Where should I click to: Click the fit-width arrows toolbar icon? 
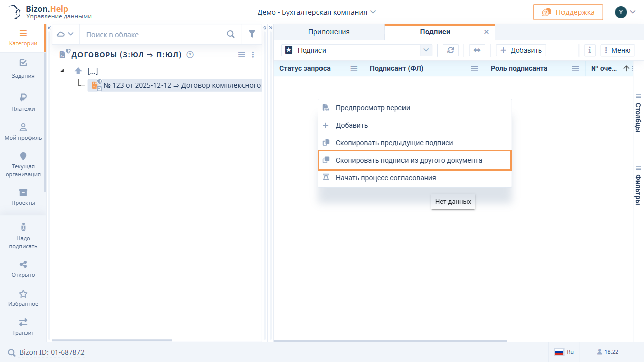click(x=477, y=50)
